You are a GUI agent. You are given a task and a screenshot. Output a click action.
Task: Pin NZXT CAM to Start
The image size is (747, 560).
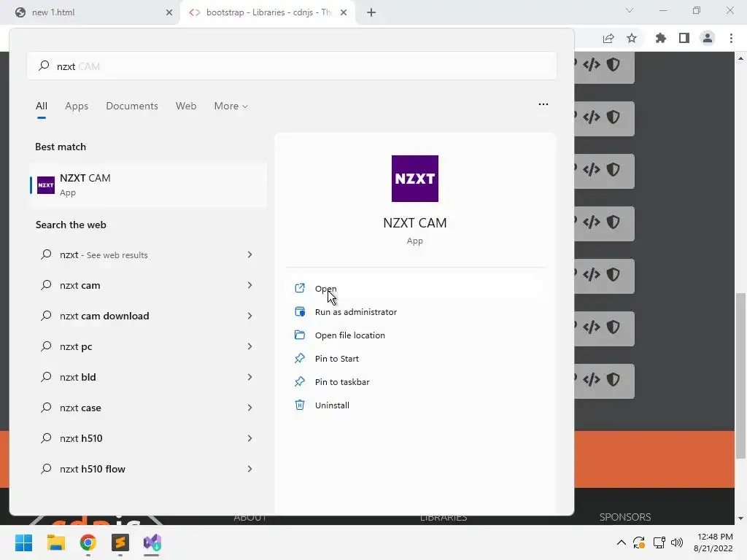[x=336, y=359]
